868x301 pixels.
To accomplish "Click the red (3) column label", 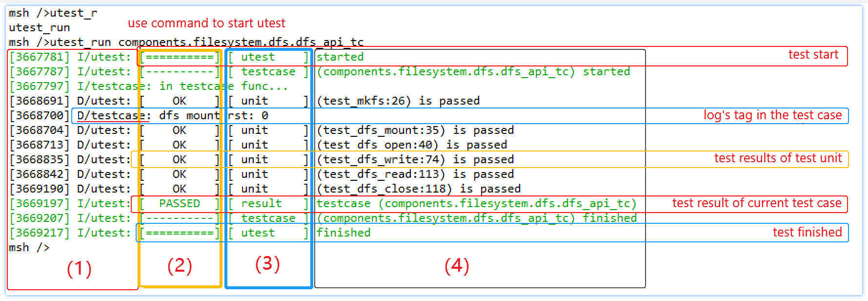I will 267,264.
